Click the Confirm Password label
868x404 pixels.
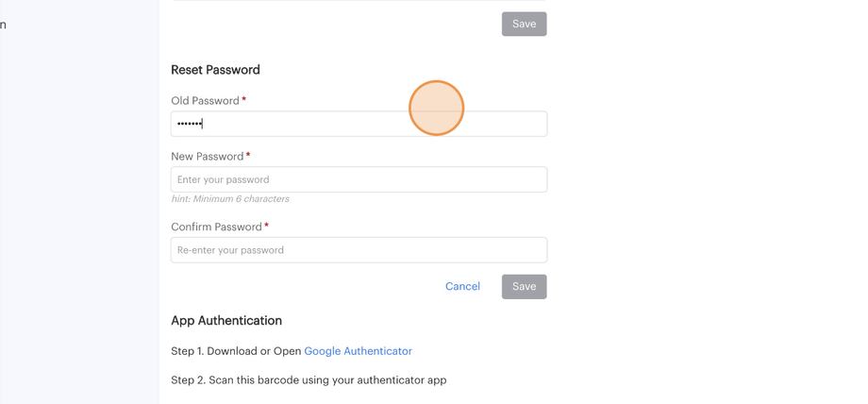click(x=216, y=227)
